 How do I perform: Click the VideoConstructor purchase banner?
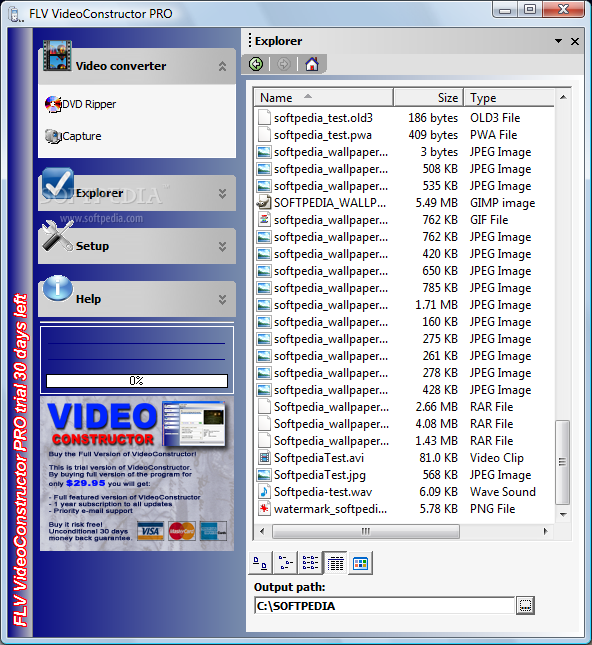click(137, 473)
